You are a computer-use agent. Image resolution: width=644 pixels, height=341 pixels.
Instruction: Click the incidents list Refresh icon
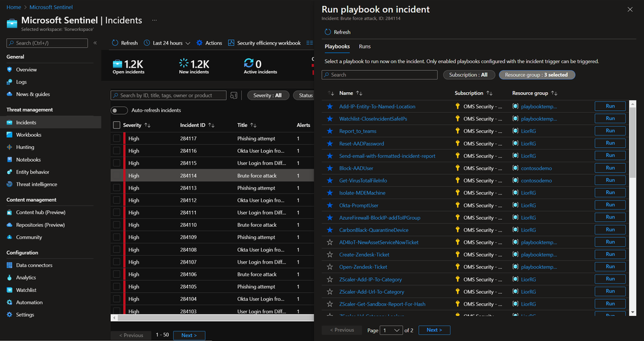[115, 43]
